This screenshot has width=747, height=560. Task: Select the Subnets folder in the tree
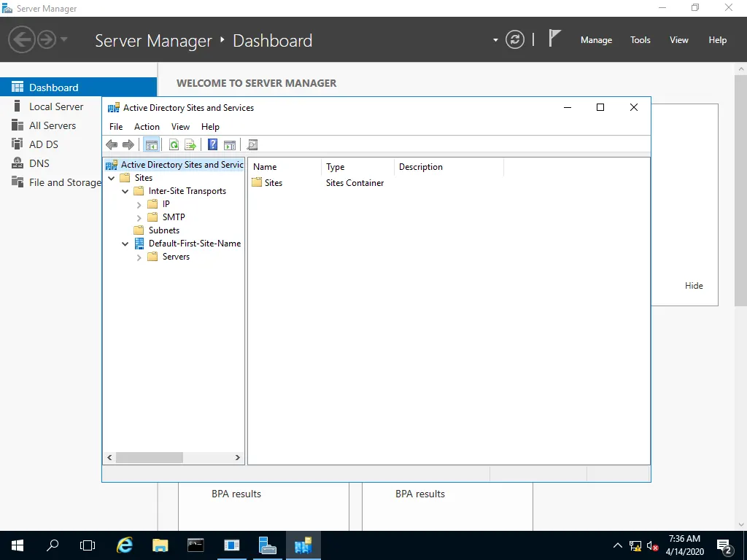pos(164,230)
